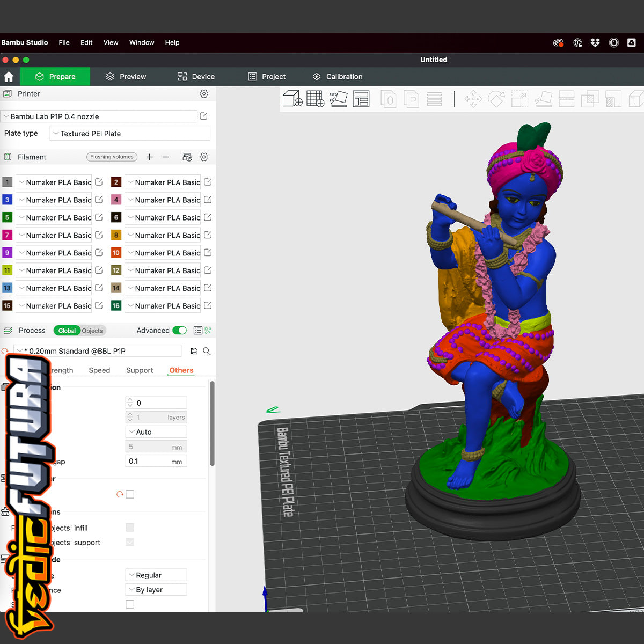The height and width of the screenshot is (644, 644).
Task: Click the Flushing volumes button
Action: [112, 157]
